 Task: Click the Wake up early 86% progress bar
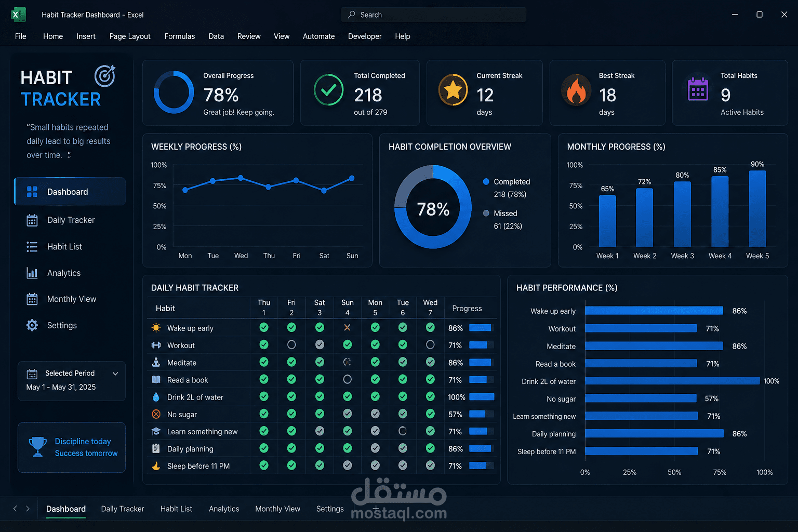coord(480,328)
